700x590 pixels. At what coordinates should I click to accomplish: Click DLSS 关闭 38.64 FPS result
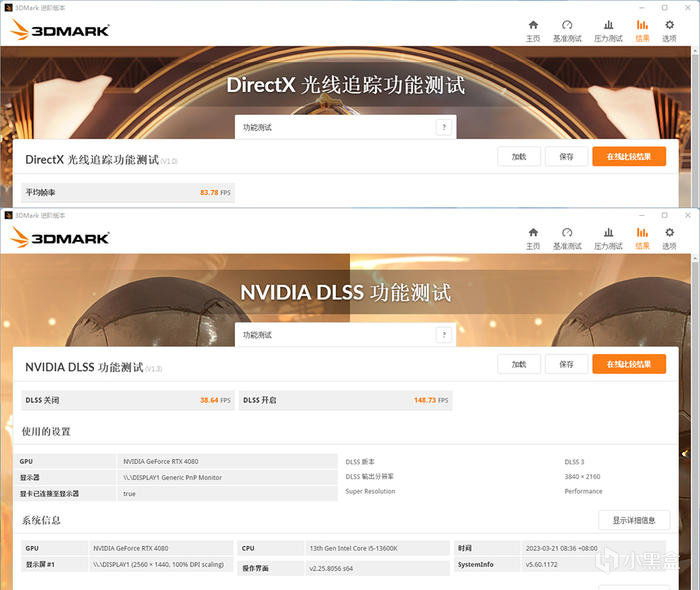(x=128, y=400)
